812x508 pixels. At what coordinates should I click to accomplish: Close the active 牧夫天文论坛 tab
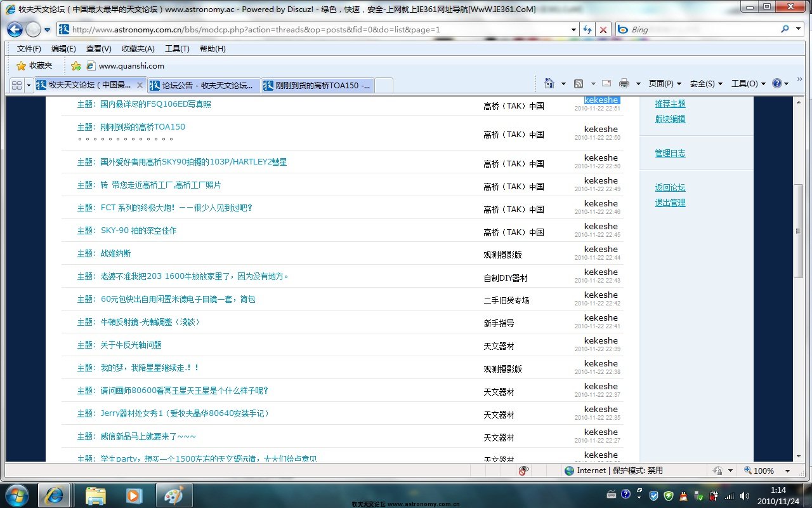(140, 85)
